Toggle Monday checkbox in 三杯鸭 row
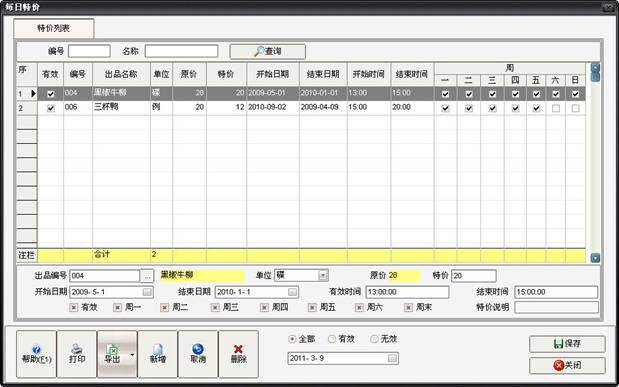 445,108
